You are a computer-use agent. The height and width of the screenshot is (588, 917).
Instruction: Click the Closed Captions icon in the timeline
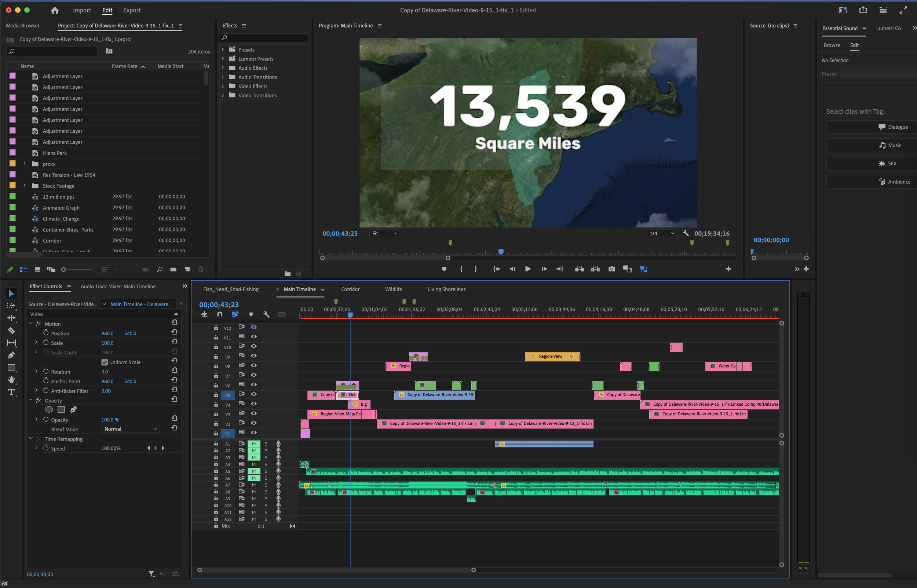click(x=282, y=314)
